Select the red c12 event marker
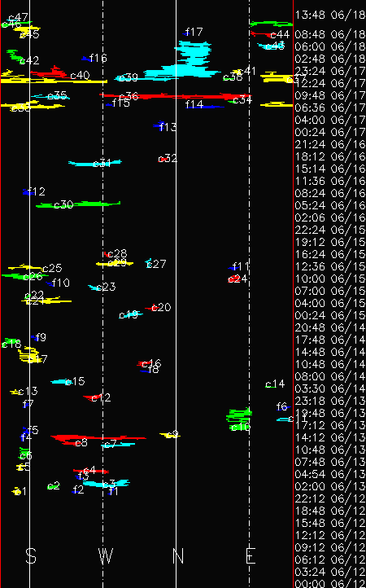 (x=91, y=397)
